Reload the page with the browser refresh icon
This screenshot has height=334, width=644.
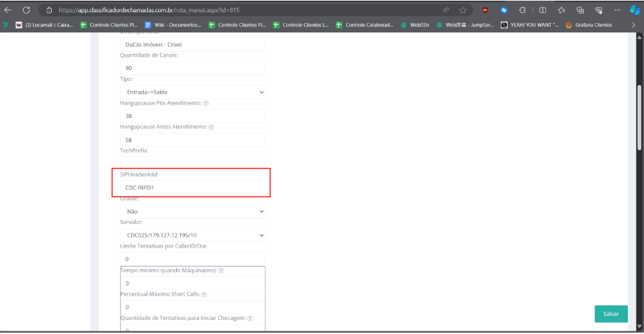click(x=26, y=10)
